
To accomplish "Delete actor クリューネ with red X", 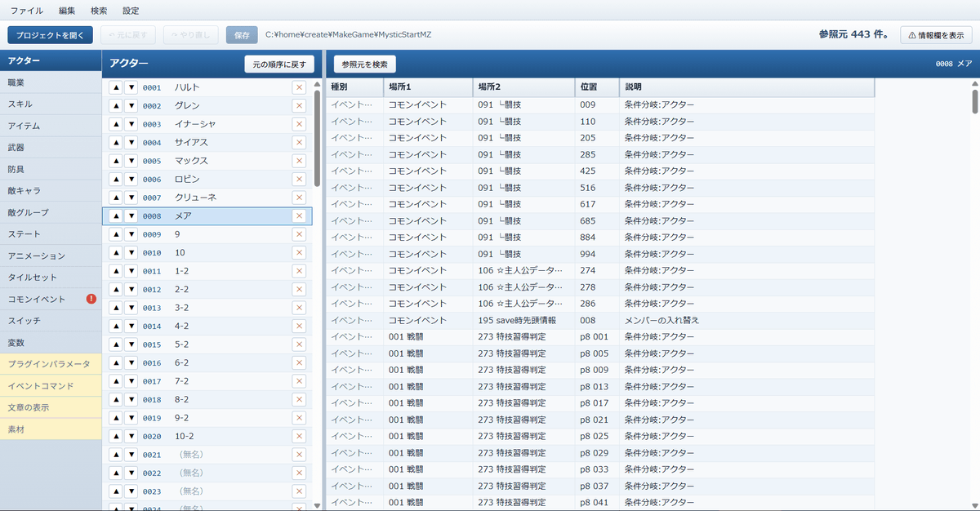I will click(299, 198).
